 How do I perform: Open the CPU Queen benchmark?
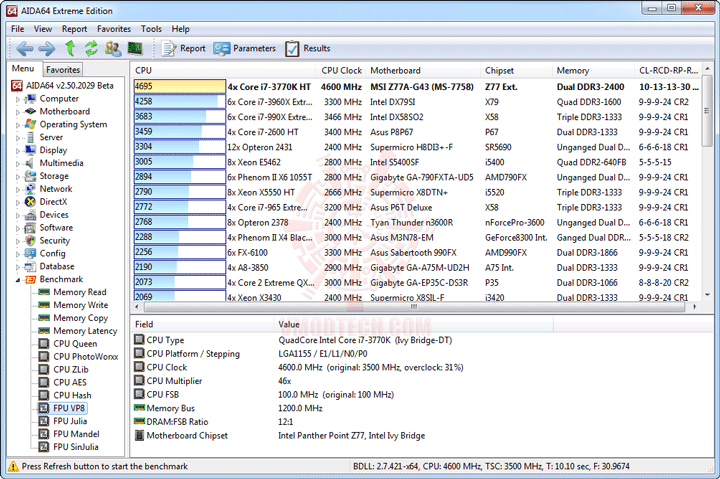(68, 344)
